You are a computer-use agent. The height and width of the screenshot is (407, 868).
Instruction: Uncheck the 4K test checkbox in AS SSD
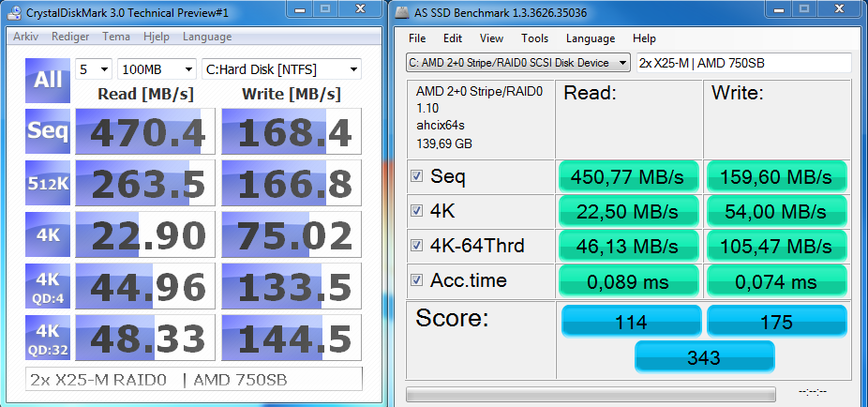click(417, 211)
